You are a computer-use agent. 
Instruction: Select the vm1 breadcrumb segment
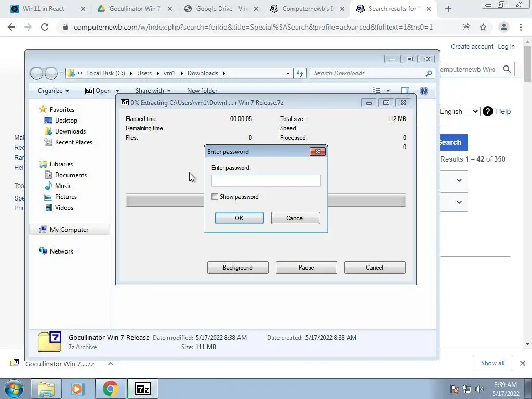coord(169,73)
